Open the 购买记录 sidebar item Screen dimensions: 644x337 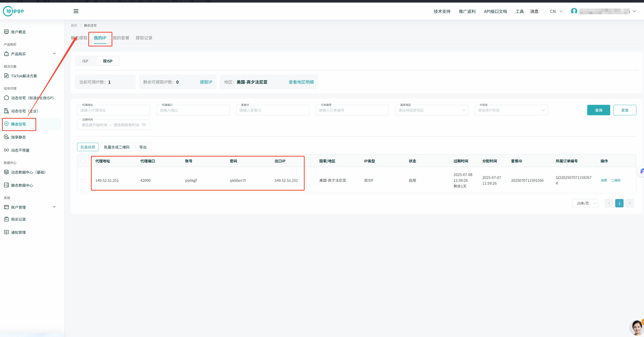coord(18,219)
